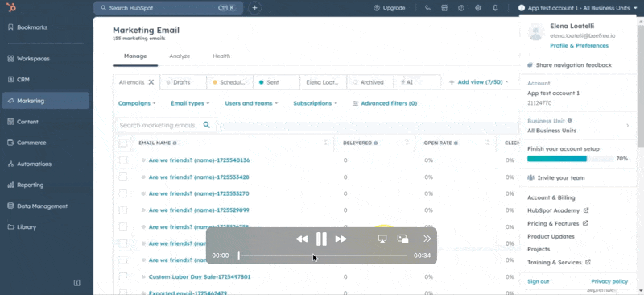Sort by the Open Rate column arrows

pos(488,143)
